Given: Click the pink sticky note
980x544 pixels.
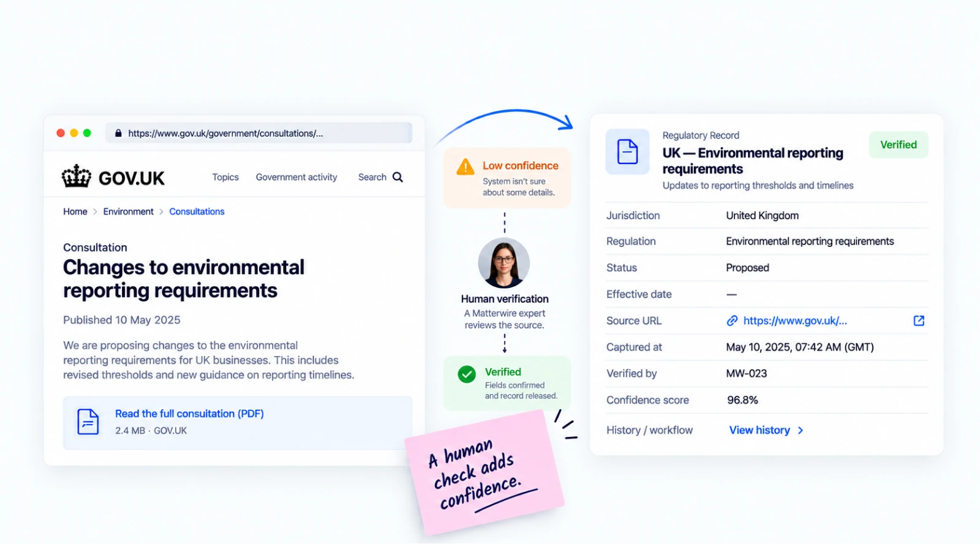Looking at the screenshot, I should (x=484, y=472).
